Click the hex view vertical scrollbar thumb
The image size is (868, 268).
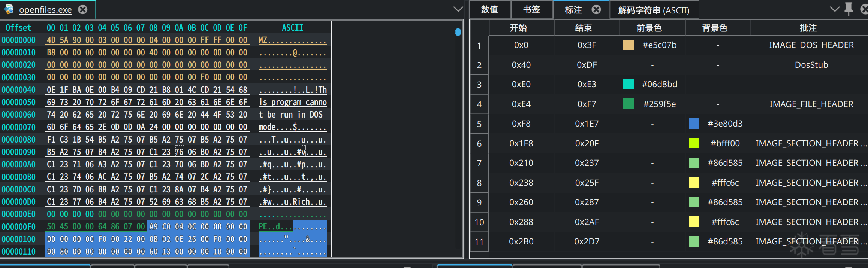(x=458, y=32)
